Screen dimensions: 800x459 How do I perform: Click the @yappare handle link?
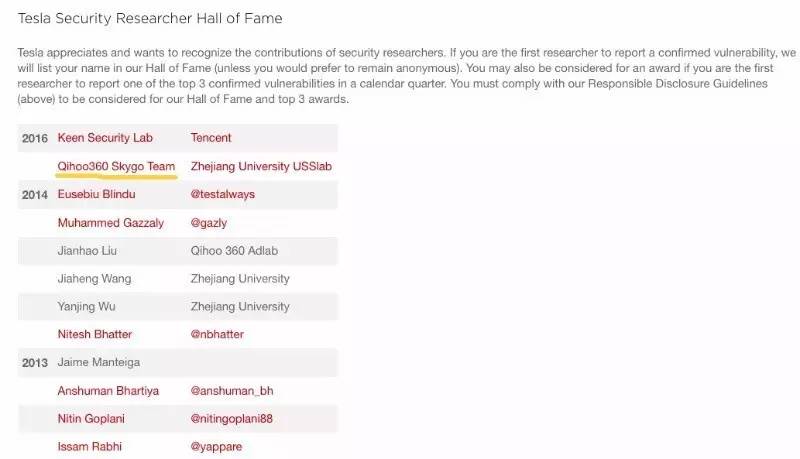coord(216,447)
